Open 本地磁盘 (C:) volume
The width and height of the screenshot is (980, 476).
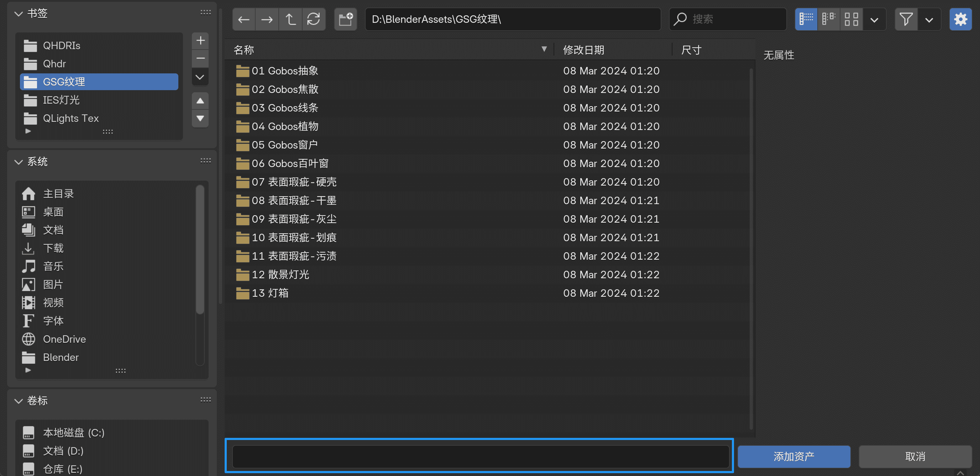[x=112, y=433]
